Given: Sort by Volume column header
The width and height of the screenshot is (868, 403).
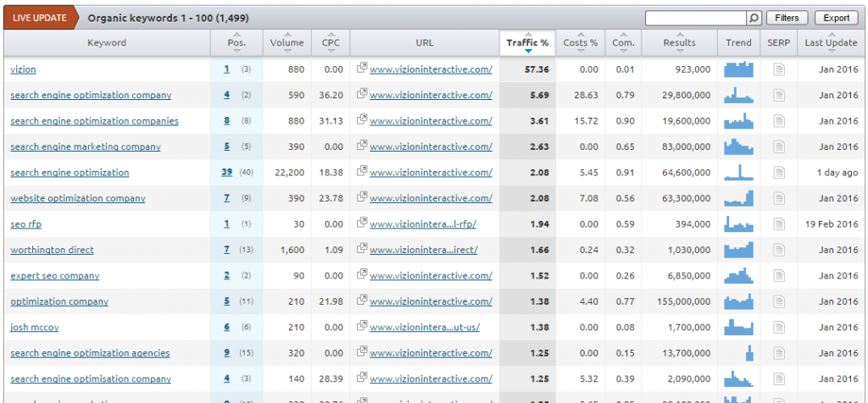Looking at the screenshot, I should pyautogui.click(x=287, y=43).
